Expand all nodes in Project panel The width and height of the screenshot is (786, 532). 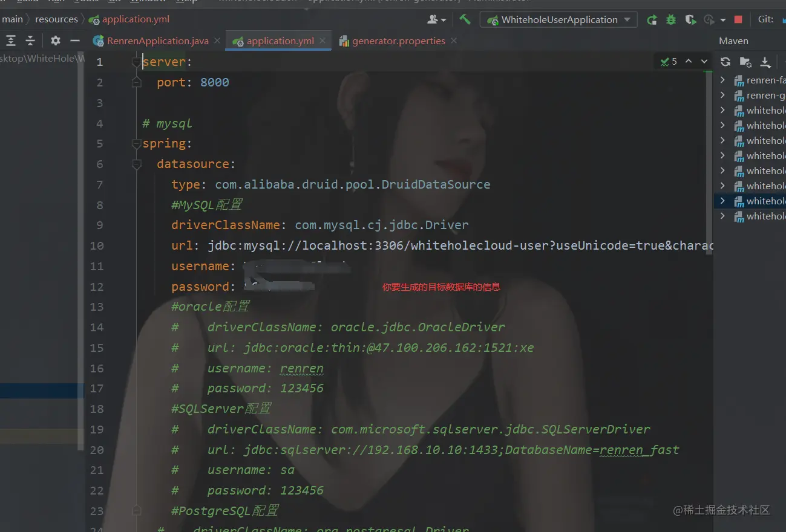tap(11, 41)
